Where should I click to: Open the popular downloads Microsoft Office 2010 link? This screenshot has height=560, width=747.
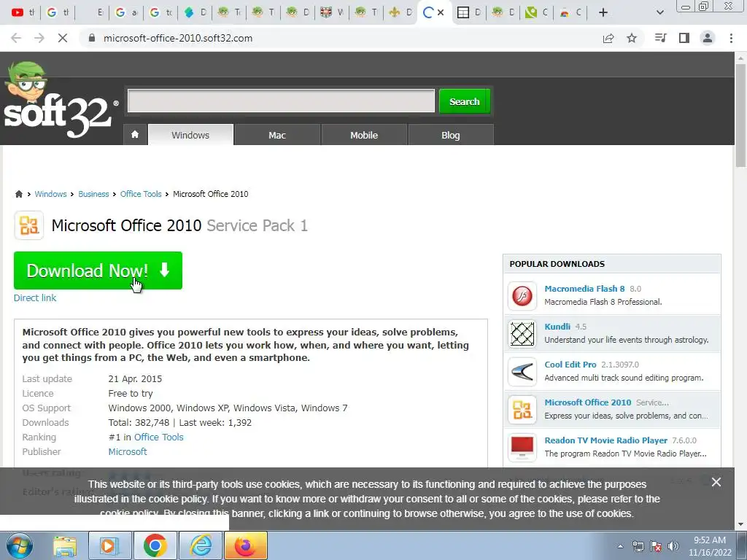click(x=588, y=402)
